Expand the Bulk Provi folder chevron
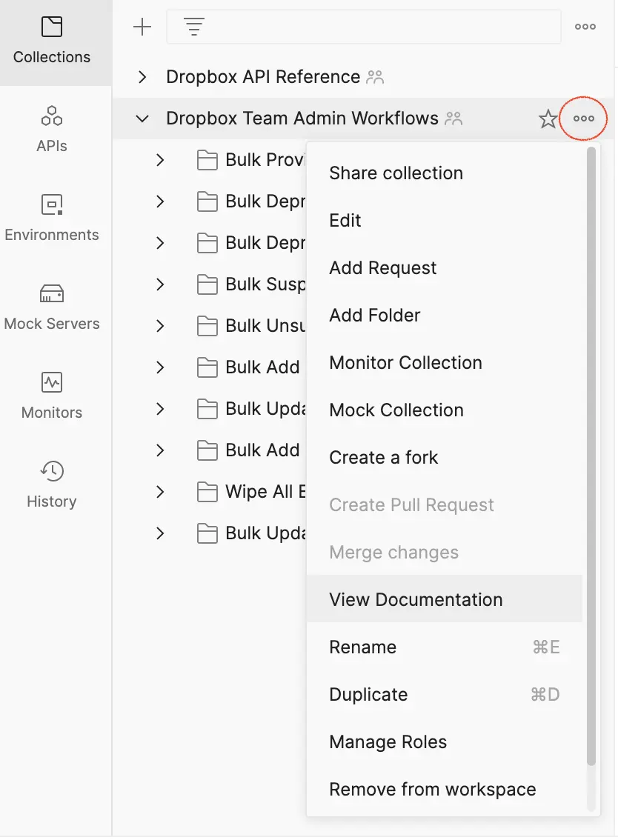This screenshot has height=840, width=618. click(160, 160)
